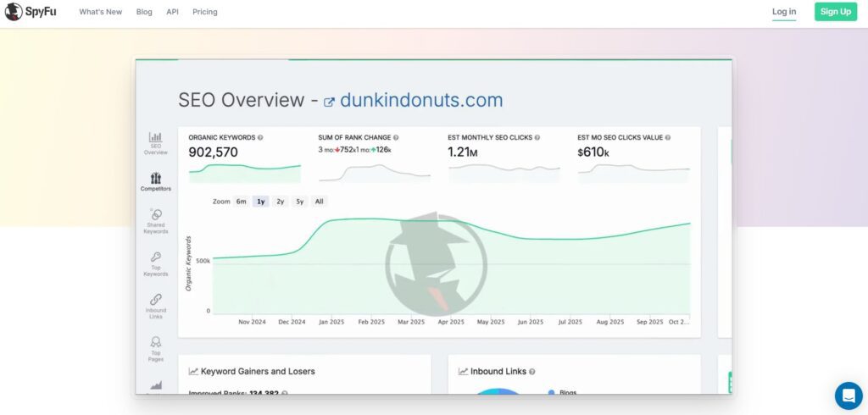Set chart zoom to 5y

tap(299, 202)
